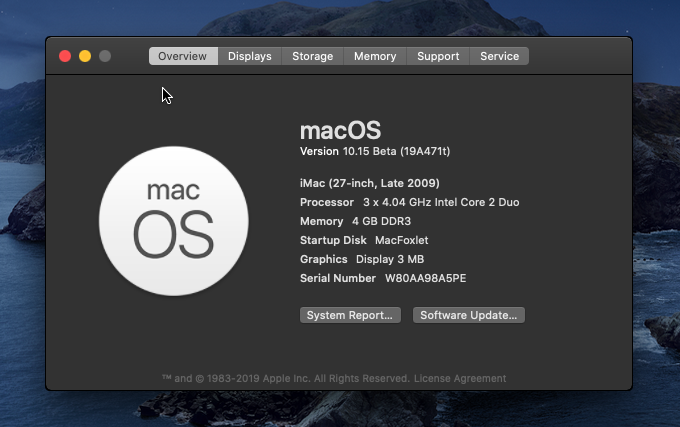This screenshot has height=427, width=680.
Task: Open the Service tab
Action: 500,56
